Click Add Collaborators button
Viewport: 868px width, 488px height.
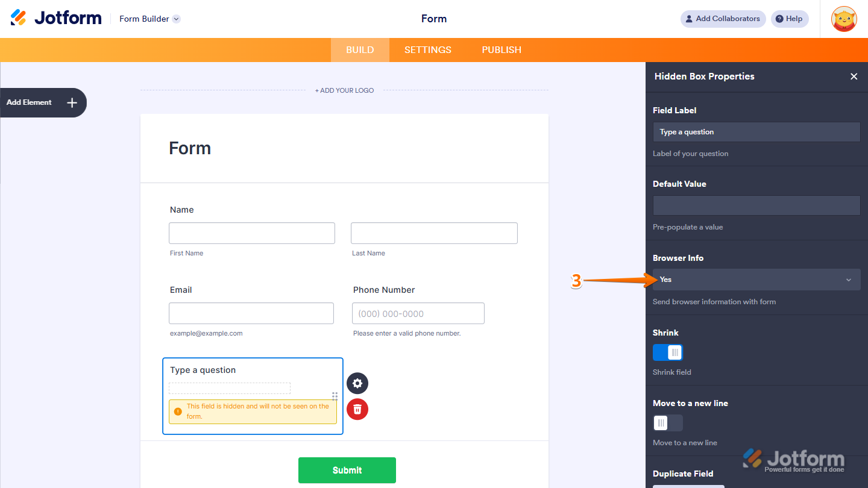click(x=723, y=19)
